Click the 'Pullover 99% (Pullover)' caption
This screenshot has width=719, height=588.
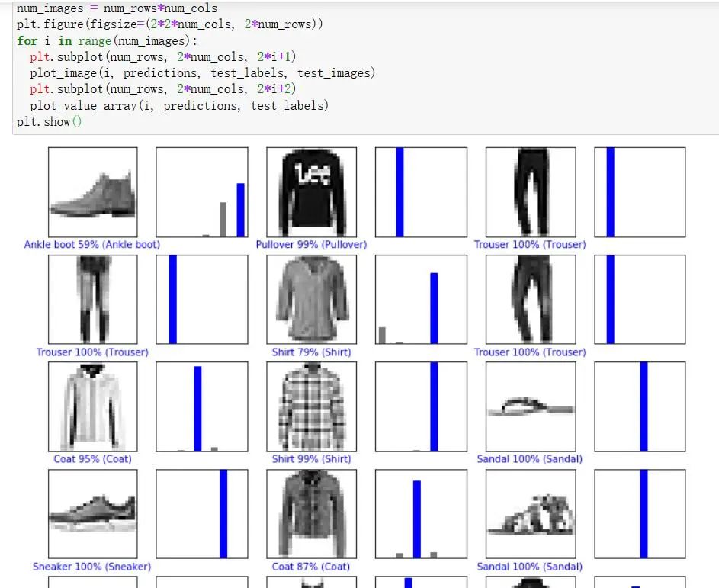point(311,245)
